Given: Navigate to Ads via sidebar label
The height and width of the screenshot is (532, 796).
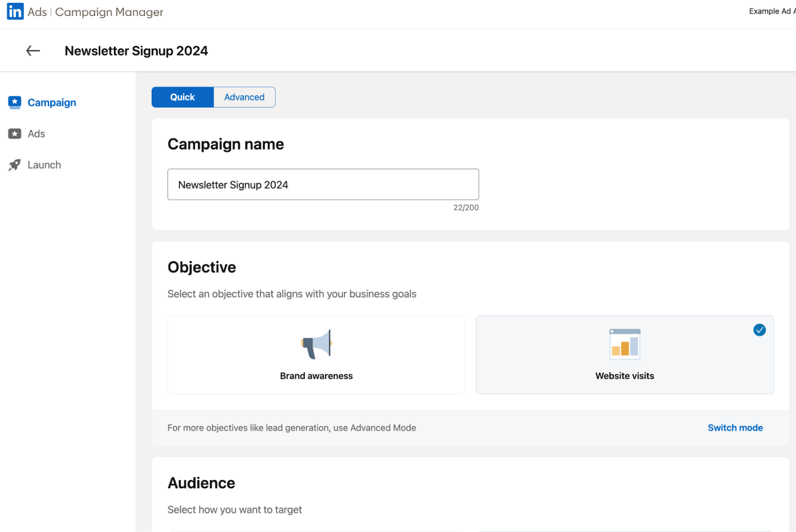Looking at the screenshot, I should click(36, 133).
